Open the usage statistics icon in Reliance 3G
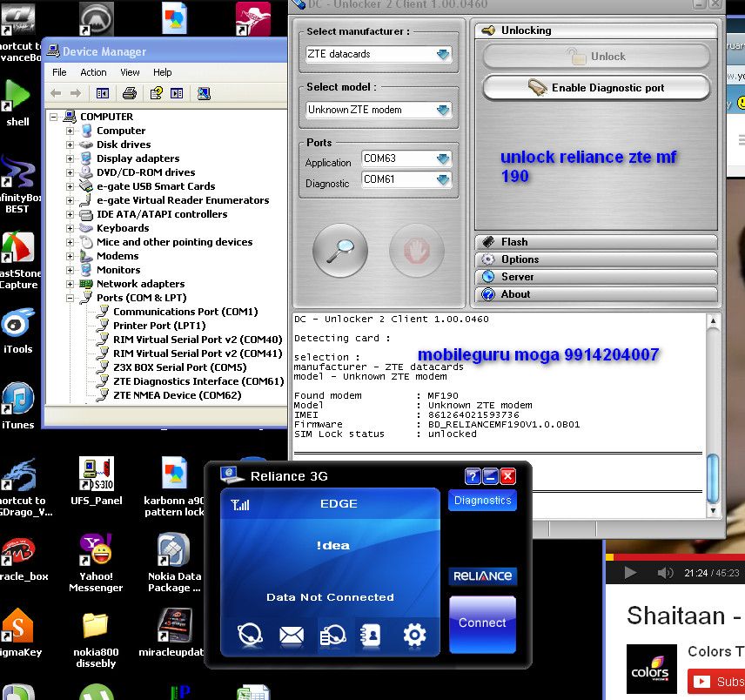 [x=332, y=635]
